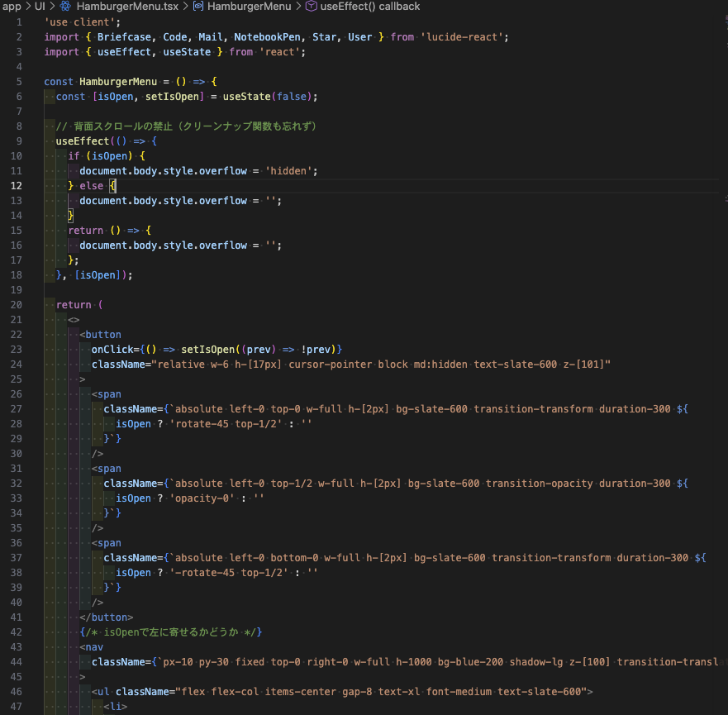Expand breadcrumb chevron after HamburgerMenu.tsx

(186, 7)
